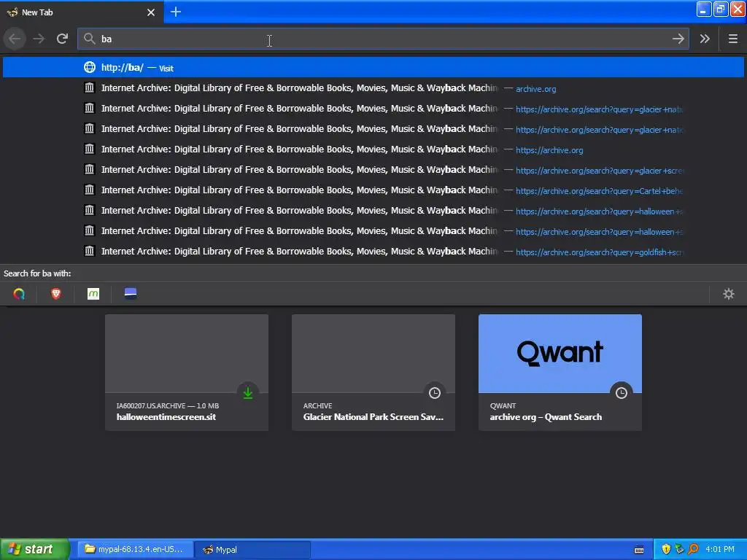
Task: Open a new tab with plus button
Action: (175, 12)
